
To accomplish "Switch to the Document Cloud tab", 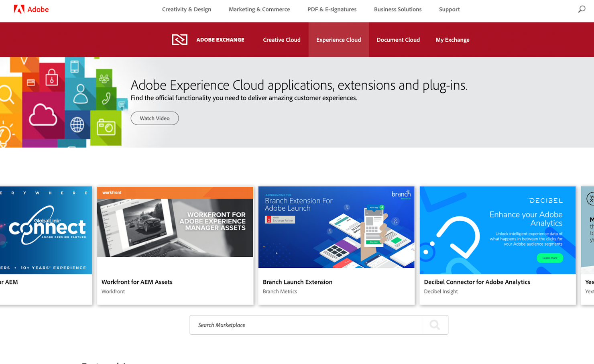I will [x=398, y=39].
